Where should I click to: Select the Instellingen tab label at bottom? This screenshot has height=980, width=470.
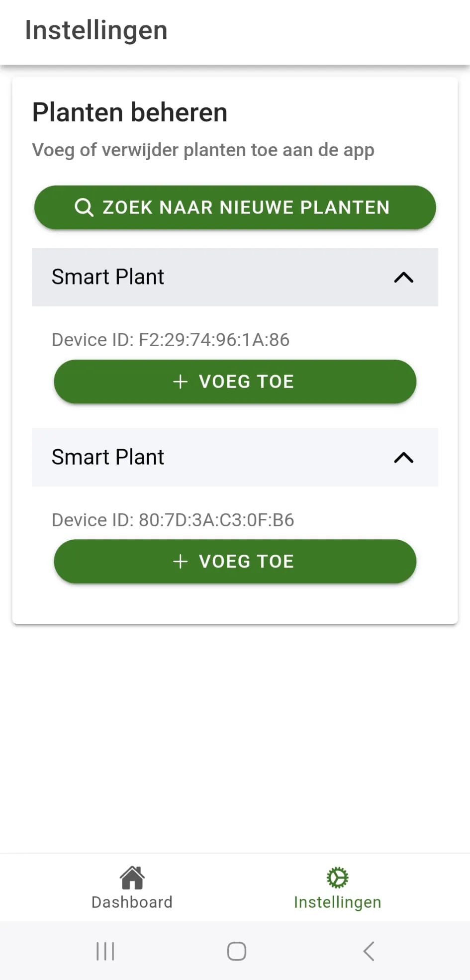point(337,902)
